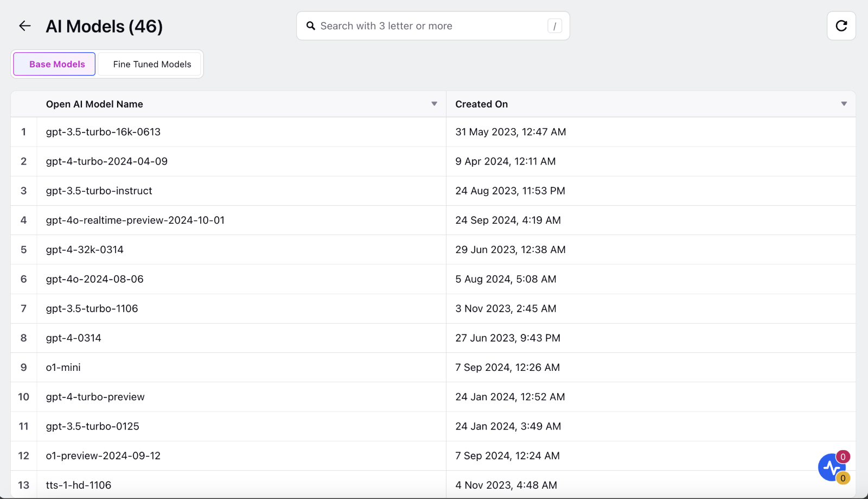The width and height of the screenshot is (868, 499).
Task: Select gpt-3.5-turbo-16k-0613 row
Action: [x=433, y=132]
